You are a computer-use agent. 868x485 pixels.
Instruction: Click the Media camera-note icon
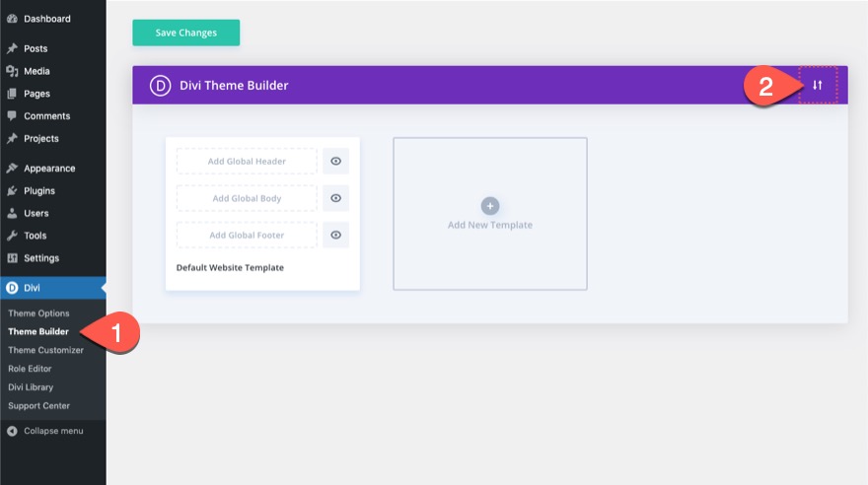tap(12, 71)
